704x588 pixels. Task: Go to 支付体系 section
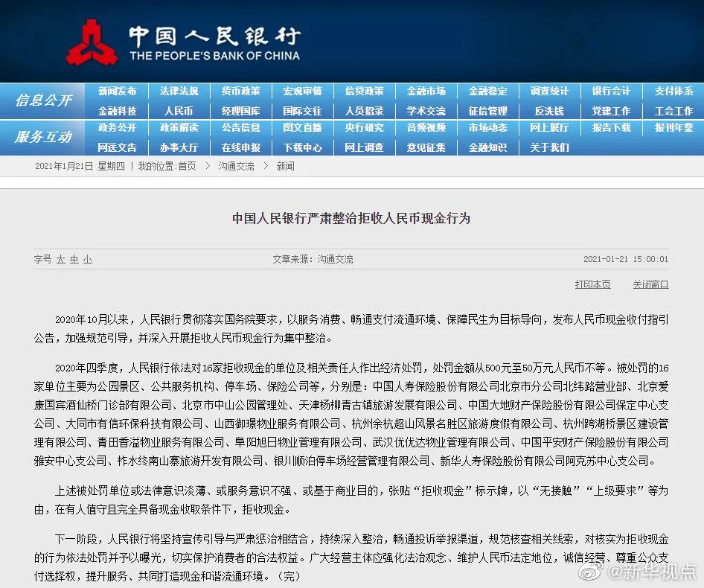(673, 92)
